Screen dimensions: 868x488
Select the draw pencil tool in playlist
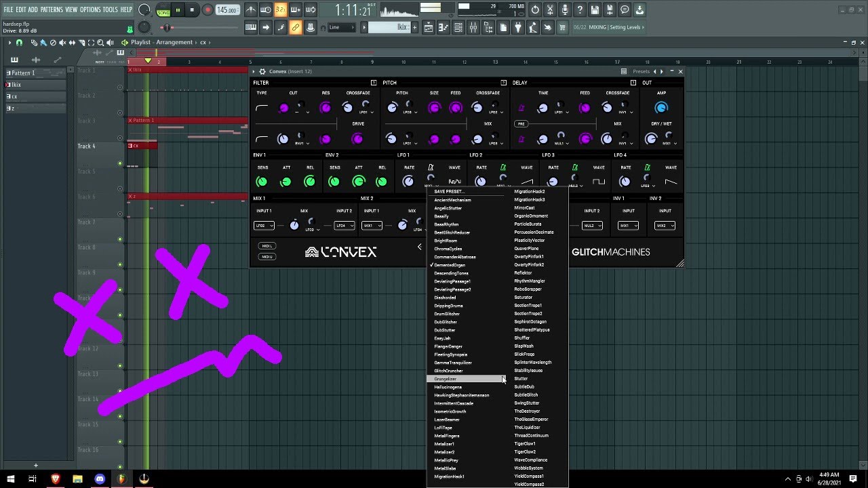[x=34, y=43]
